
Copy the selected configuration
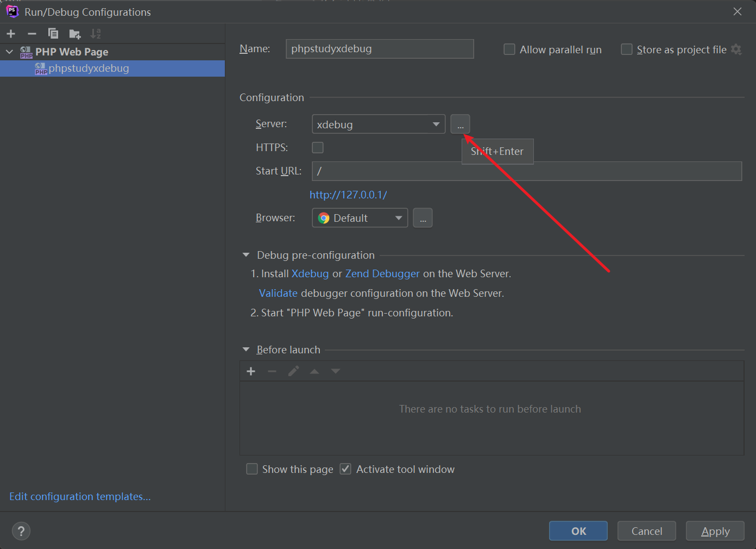click(53, 34)
